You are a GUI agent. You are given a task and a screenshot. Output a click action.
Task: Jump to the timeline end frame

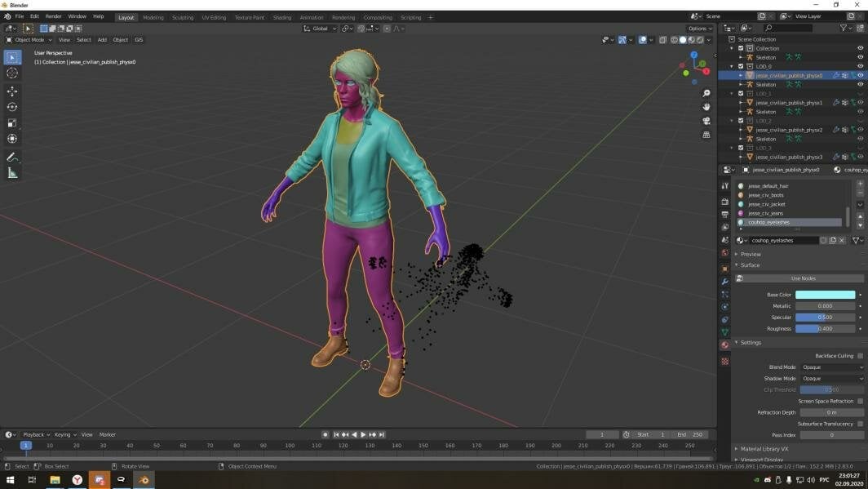click(382, 435)
